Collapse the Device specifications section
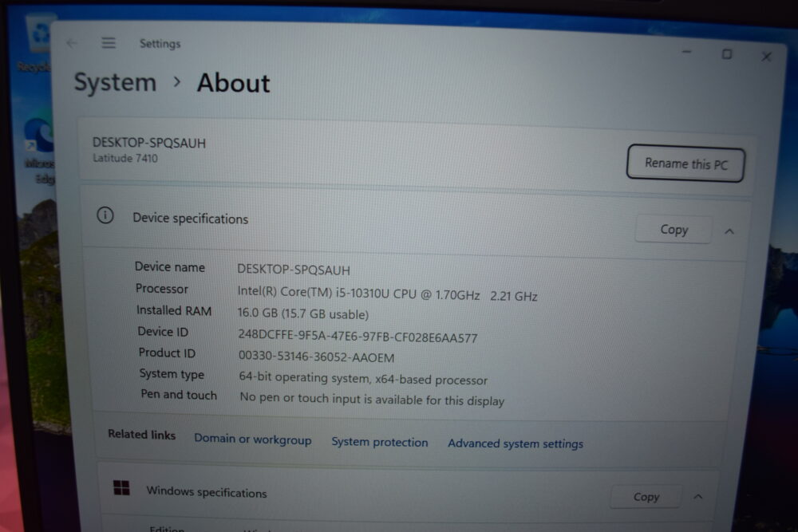The image size is (798, 532). 729,231
